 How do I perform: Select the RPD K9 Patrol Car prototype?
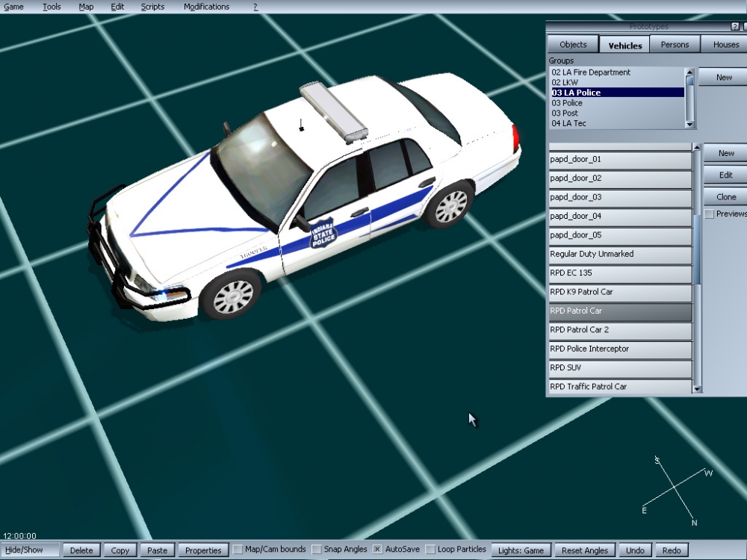[620, 293]
